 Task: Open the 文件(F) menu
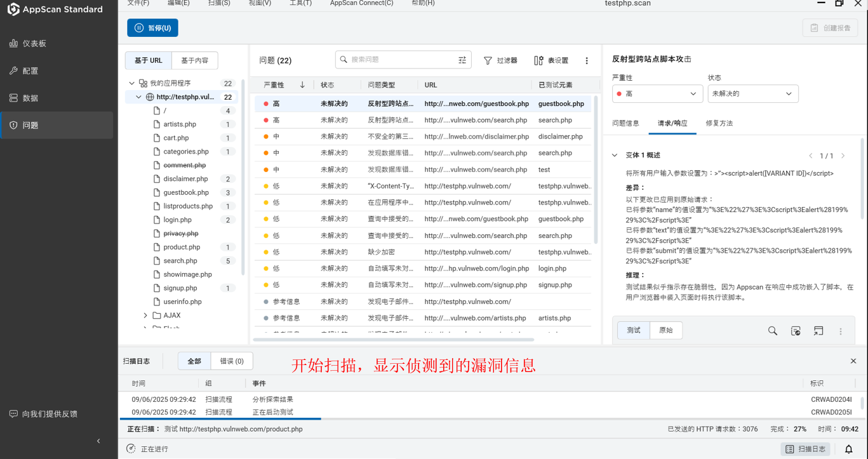point(138,3)
